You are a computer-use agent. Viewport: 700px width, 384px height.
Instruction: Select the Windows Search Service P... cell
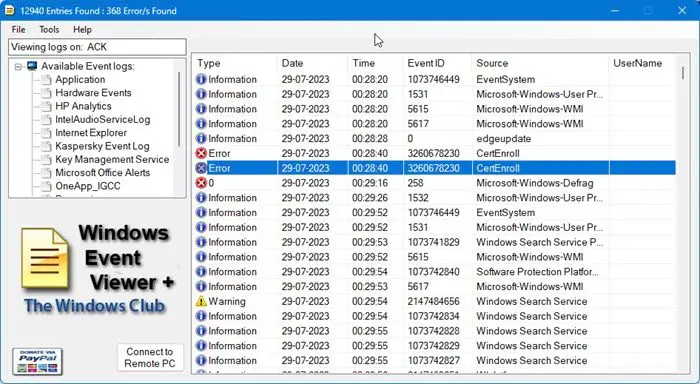540,242
